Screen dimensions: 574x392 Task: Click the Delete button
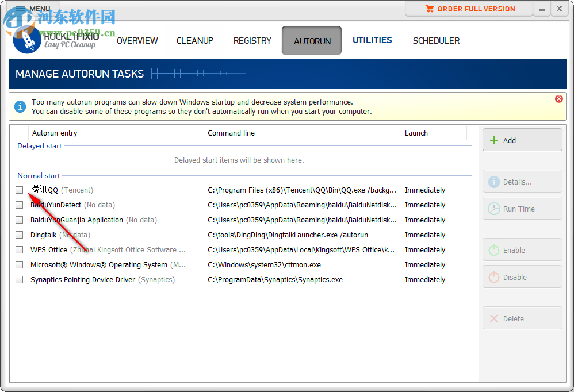tap(522, 318)
